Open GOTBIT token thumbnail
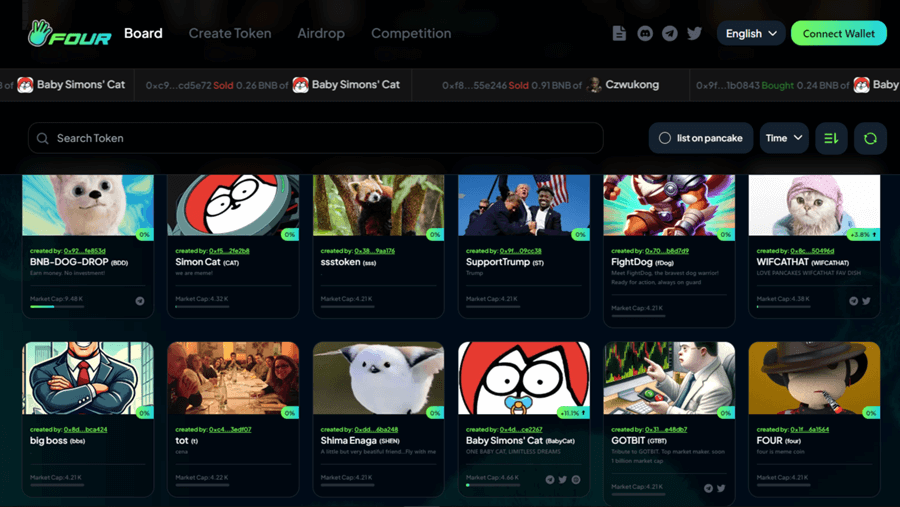 669,378
